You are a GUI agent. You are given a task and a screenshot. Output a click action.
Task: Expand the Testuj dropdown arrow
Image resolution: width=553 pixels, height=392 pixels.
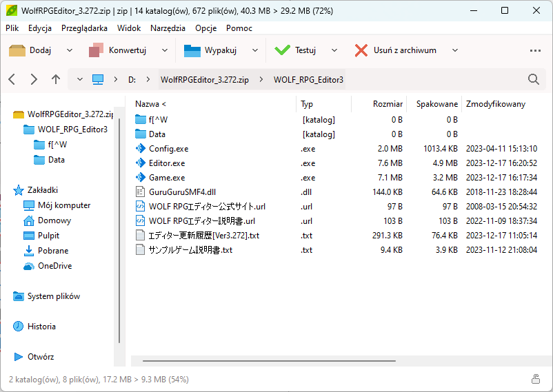pyautogui.click(x=334, y=50)
